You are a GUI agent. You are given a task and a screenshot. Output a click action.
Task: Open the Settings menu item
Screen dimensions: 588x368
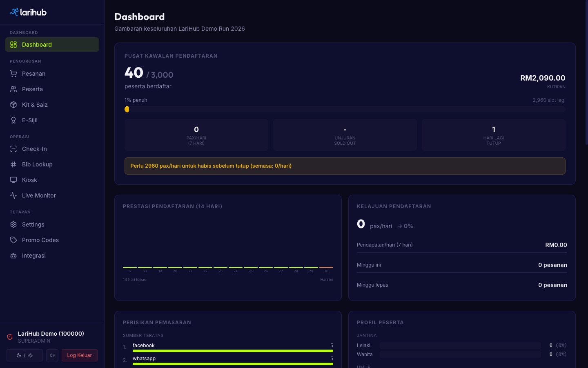point(52,224)
